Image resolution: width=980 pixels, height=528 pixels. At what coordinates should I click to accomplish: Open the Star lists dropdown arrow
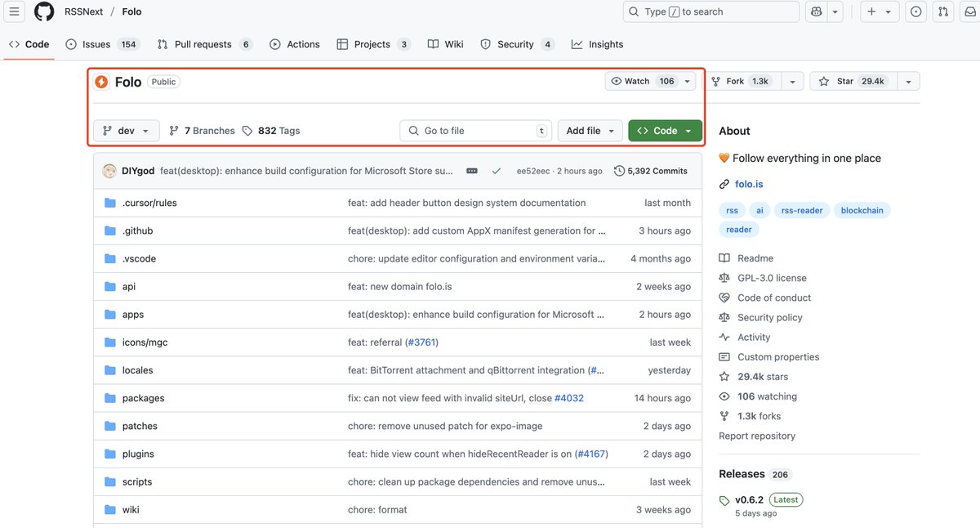pos(907,81)
